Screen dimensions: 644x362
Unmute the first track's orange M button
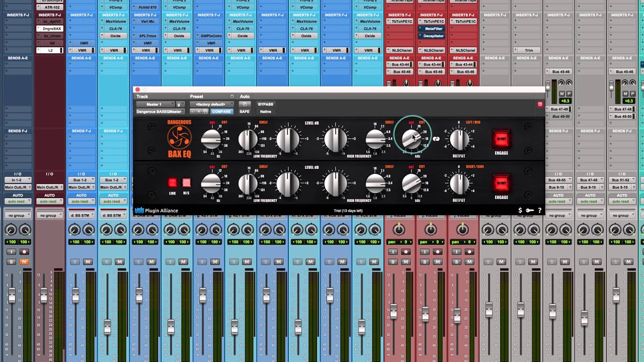(x=24, y=262)
